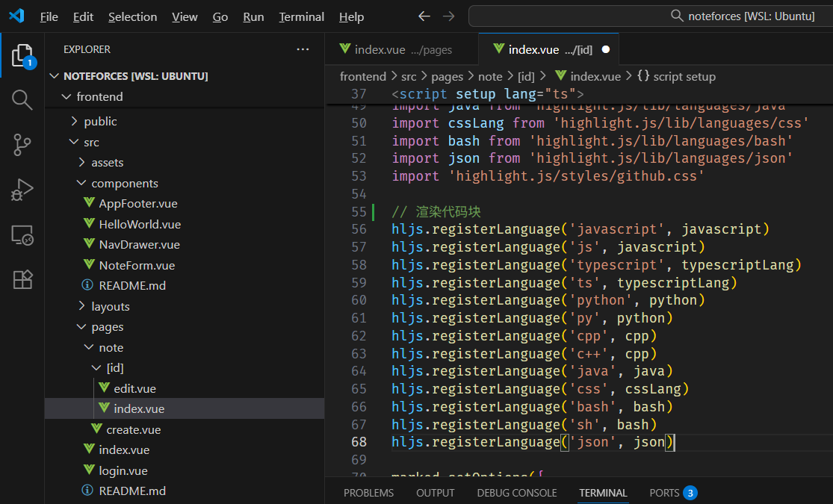This screenshot has width=833, height=504.
Task: Expand the layouts folder
Action: (x=111, y=306)
